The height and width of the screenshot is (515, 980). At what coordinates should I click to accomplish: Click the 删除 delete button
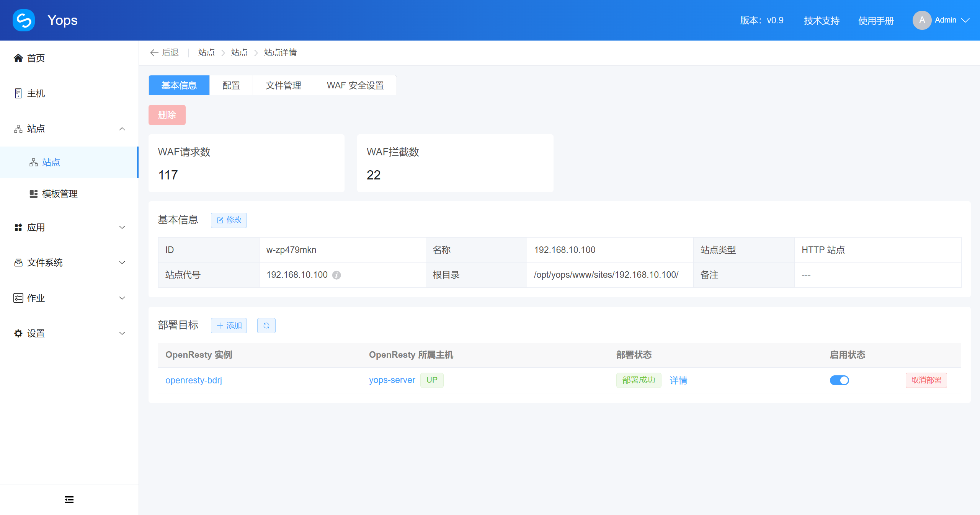167,115
